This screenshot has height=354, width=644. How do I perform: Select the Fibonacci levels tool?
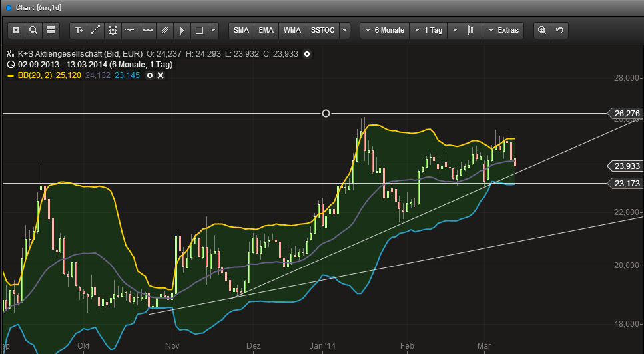(113, 30)
